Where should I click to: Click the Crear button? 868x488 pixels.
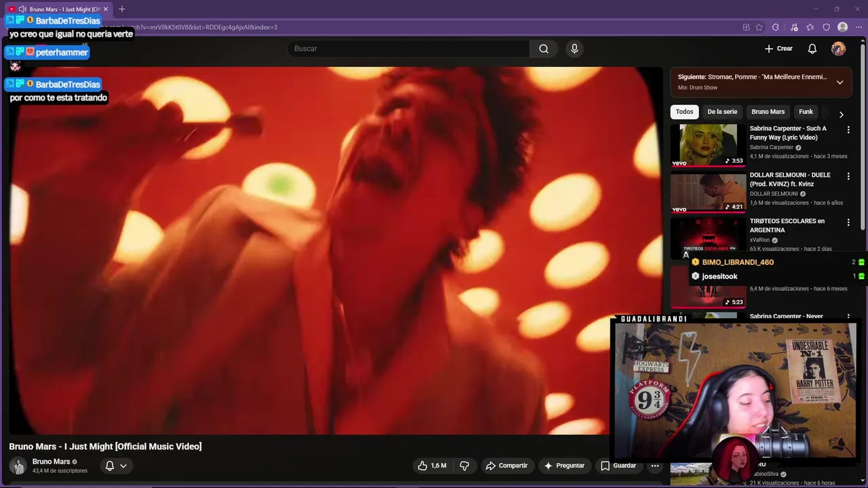(x=778, y=49)
